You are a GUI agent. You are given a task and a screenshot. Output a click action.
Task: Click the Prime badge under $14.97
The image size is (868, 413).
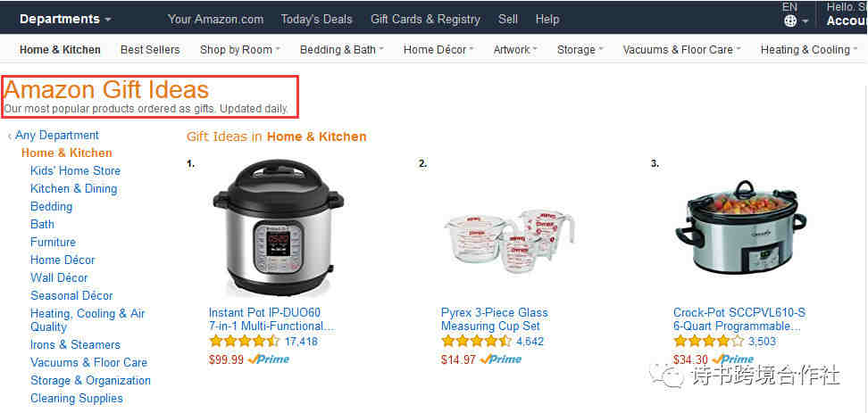501,359
